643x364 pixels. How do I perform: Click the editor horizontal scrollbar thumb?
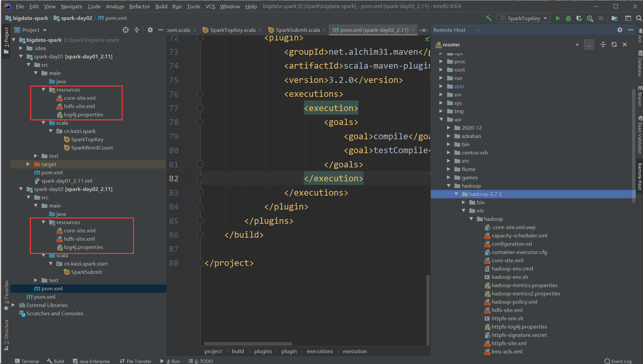coord(248,344)
